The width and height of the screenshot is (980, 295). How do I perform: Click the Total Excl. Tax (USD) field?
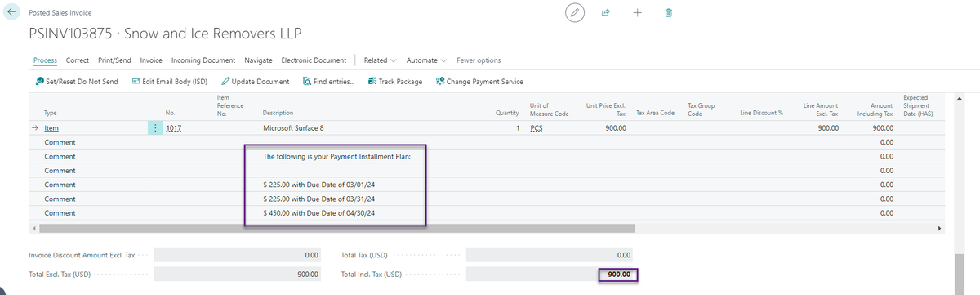pos(238,275)
